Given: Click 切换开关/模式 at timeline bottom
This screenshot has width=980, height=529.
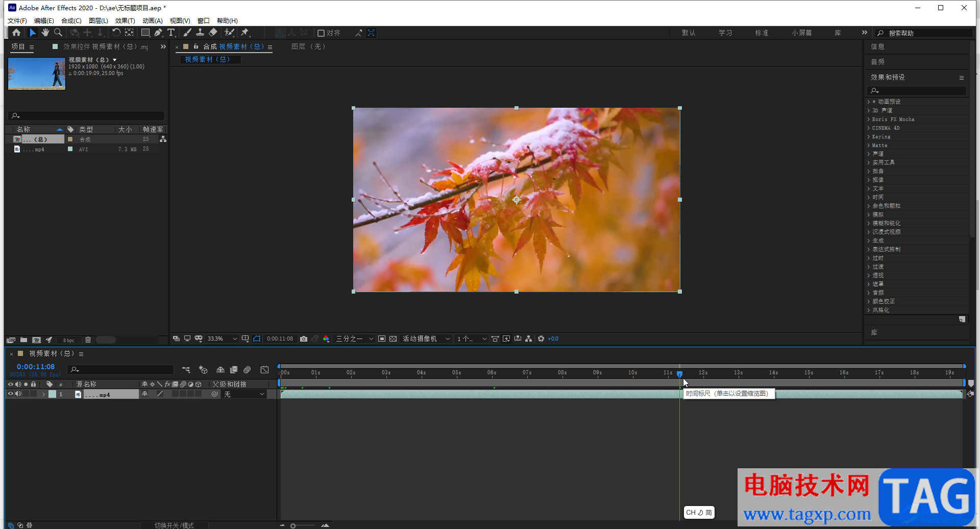Looking at the screenshot, I should tap(174, 525).
